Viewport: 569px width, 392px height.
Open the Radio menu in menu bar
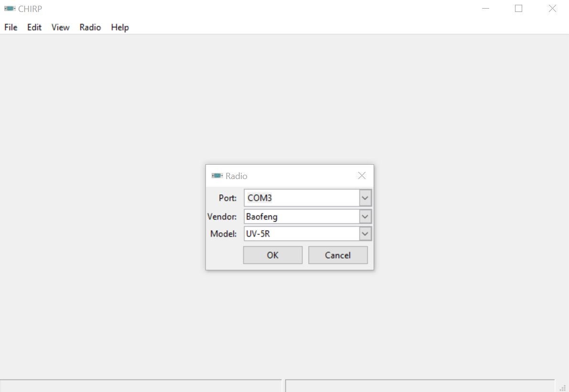point(90,27)
